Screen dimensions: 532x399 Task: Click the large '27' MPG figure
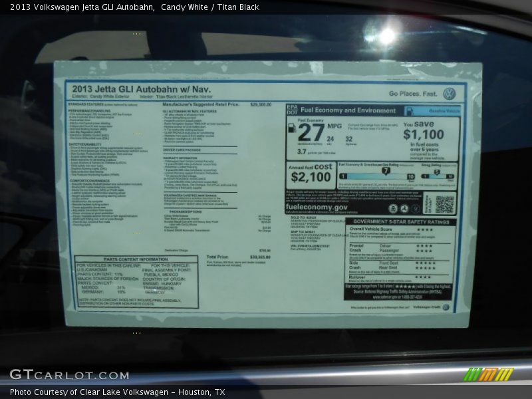point(311,132)
